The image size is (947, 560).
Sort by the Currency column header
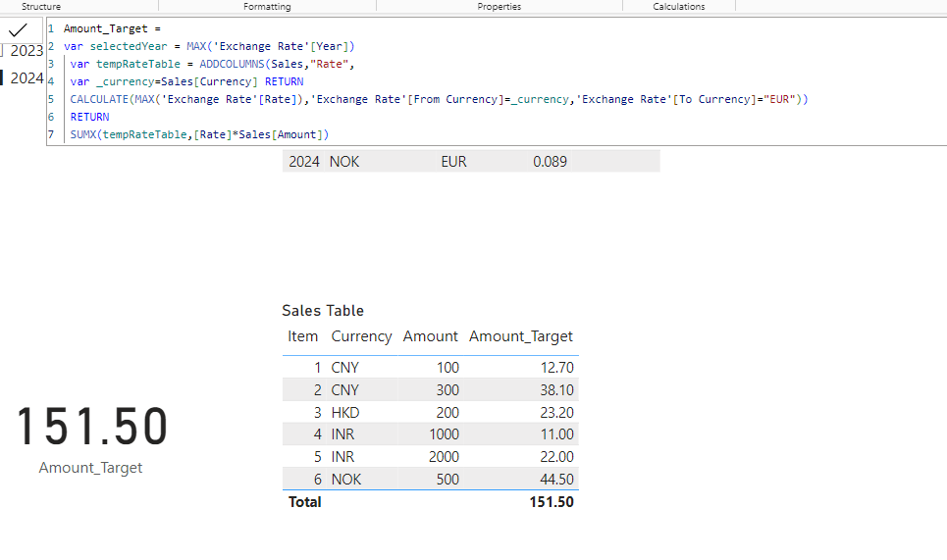(361, 336)
